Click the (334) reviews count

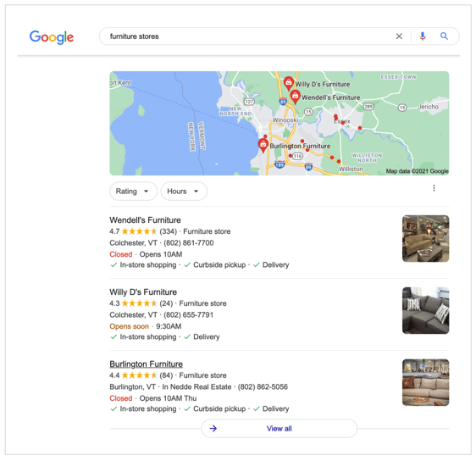[169, 231]
